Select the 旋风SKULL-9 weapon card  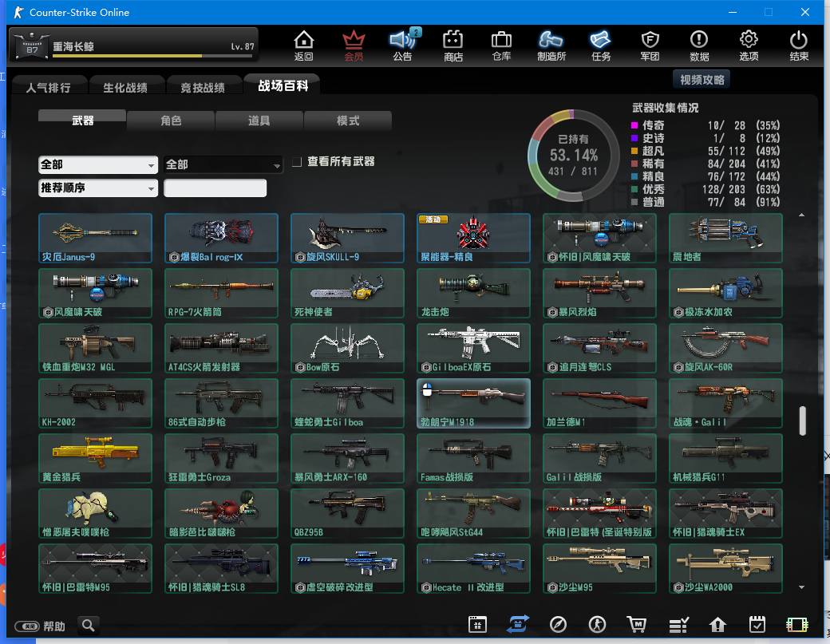point(347,238)
